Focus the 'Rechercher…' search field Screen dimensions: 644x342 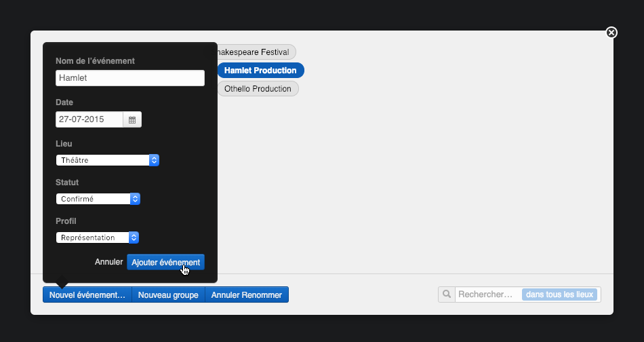(488, 294)
